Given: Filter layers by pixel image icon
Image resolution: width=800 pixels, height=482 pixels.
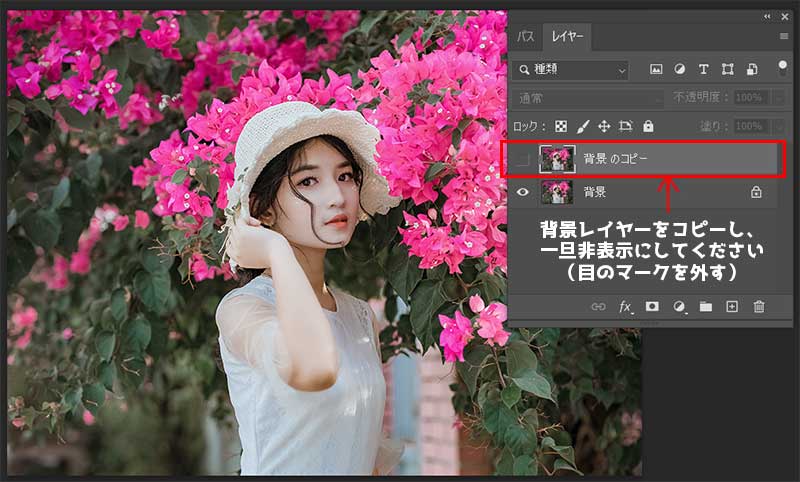Looking at the screenshot, I should [x=656, y=69].
